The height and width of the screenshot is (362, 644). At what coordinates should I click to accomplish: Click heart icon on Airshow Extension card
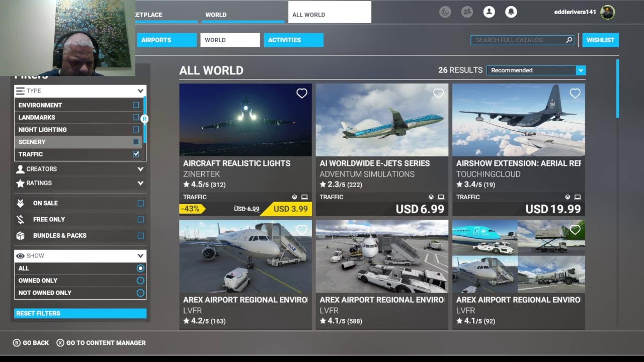pyautogui.click(x=575, y=94)
